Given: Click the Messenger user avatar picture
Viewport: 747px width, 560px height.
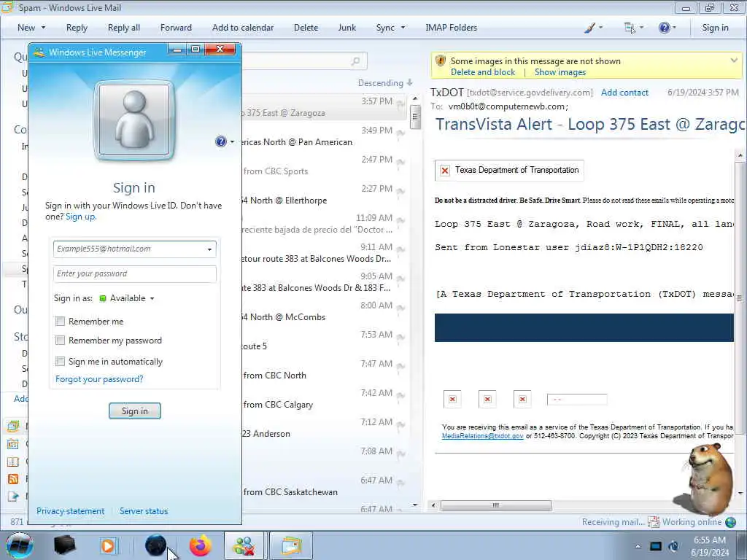Looking at the screenshot, I should click(x=134, y=120).
